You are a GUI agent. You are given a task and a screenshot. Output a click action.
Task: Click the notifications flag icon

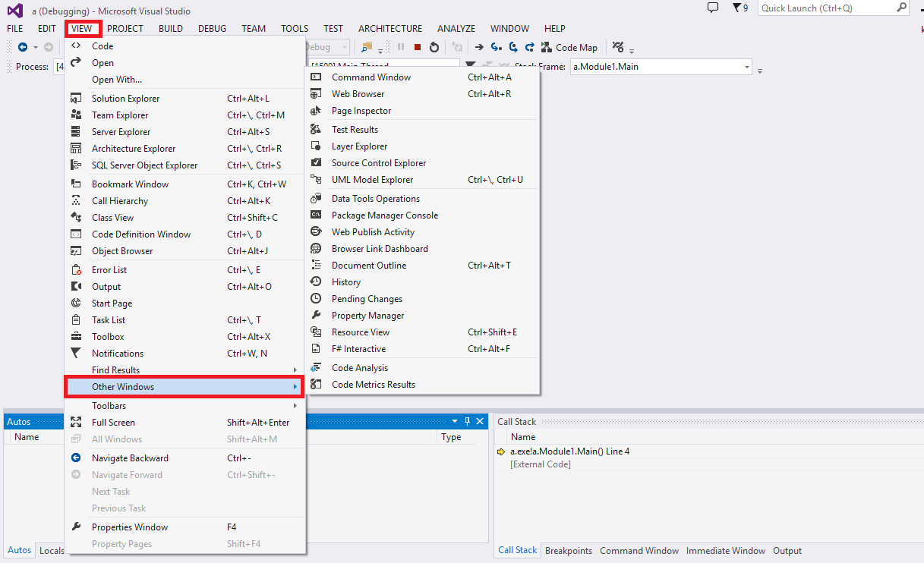[736, 8]
